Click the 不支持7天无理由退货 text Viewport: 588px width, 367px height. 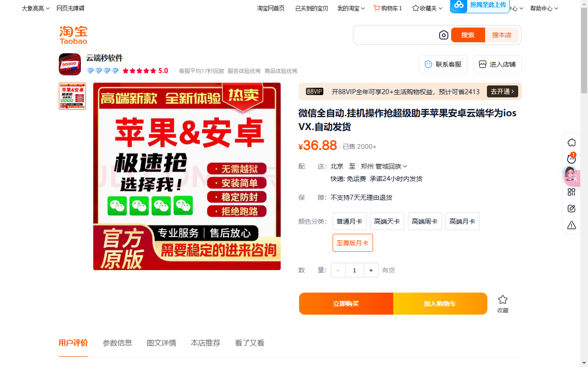click(362, 198)
